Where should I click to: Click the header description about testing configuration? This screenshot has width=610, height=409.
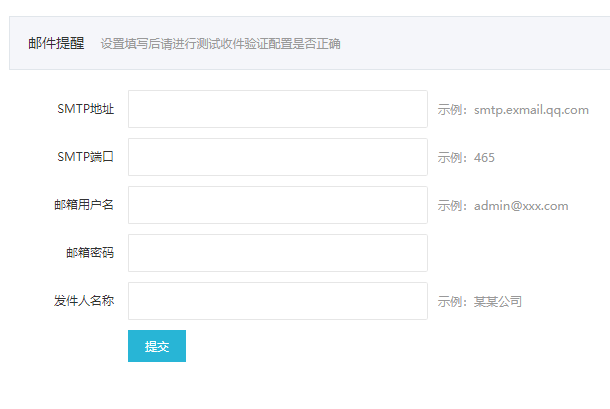coord(220,45)
